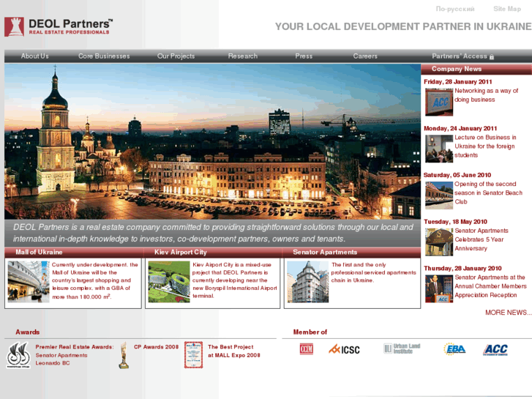This screenshot has height=399, width=532.
Task: Open Senator Beach Club second season news
Action: [488, 193]
